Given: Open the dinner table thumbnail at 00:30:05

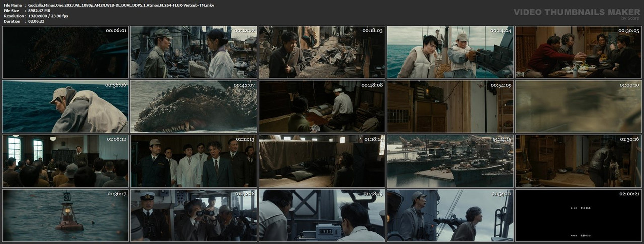Looking at the screenshot, I should tap(579, 52).
